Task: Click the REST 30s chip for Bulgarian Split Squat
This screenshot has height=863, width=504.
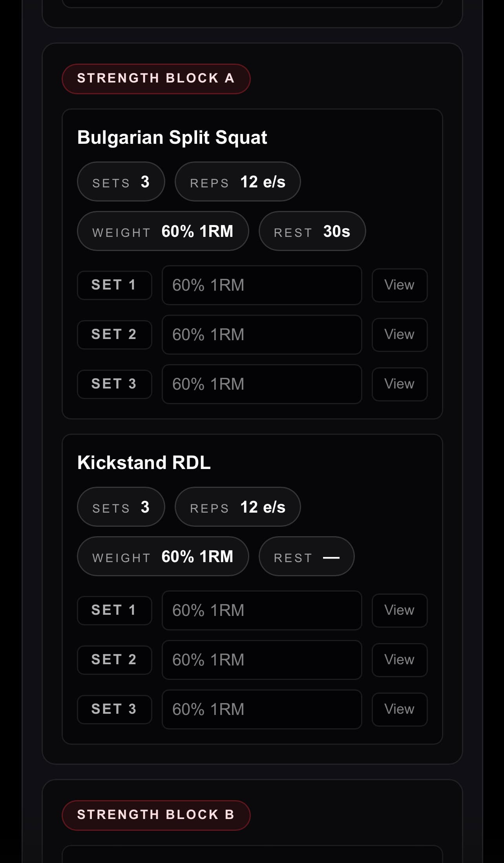Action: tap(312, 231)
